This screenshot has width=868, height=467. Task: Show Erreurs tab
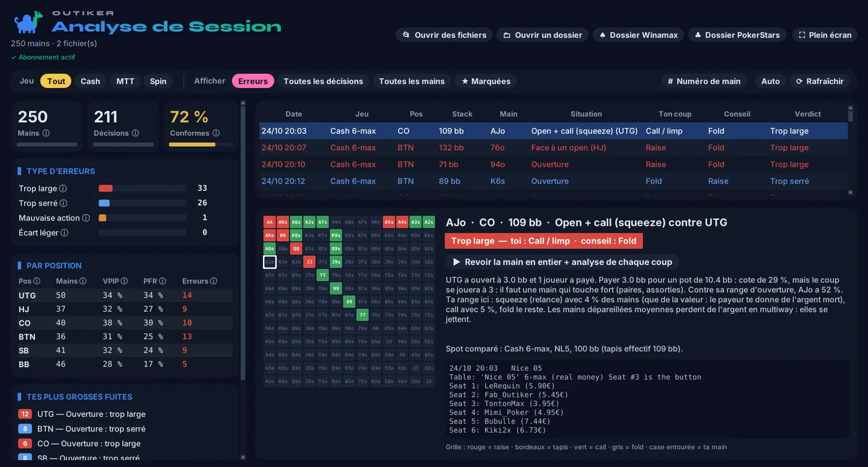point(253,81)
